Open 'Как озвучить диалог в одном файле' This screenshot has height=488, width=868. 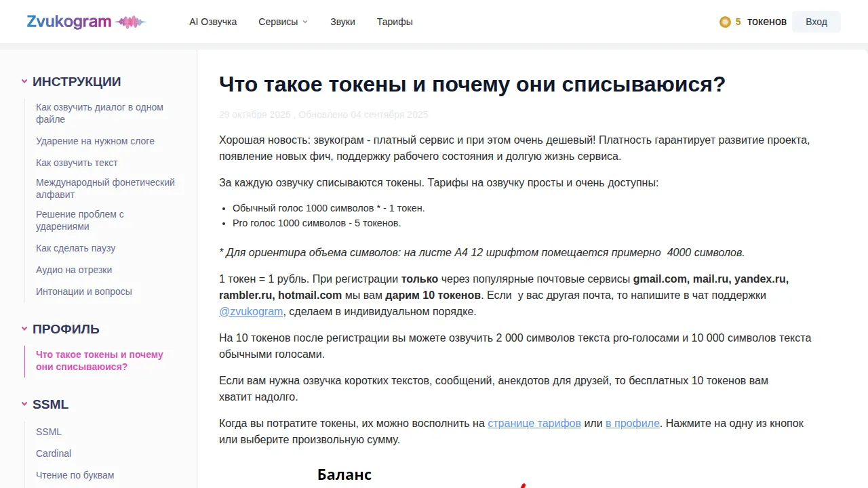pyautogui.click(x=100, y=113)
